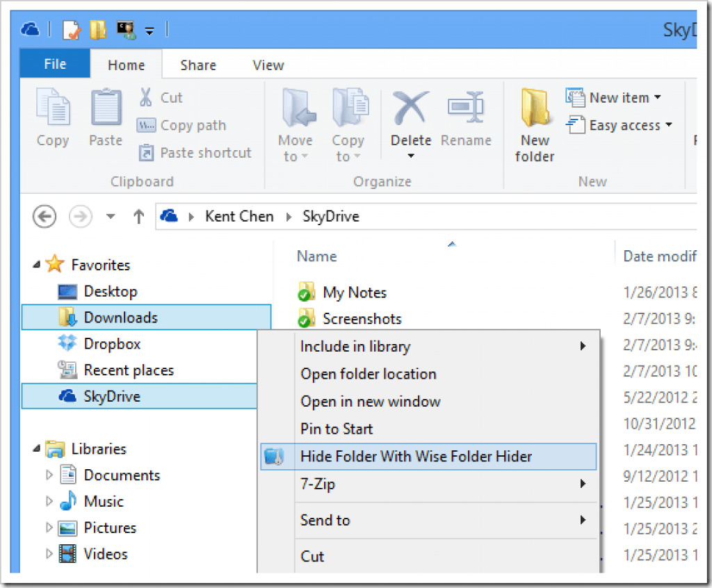Viewport: 712px width, 588px height.
Task: Click the SkyDrive cloud icon in the title bar
Action: click(30, 29)
